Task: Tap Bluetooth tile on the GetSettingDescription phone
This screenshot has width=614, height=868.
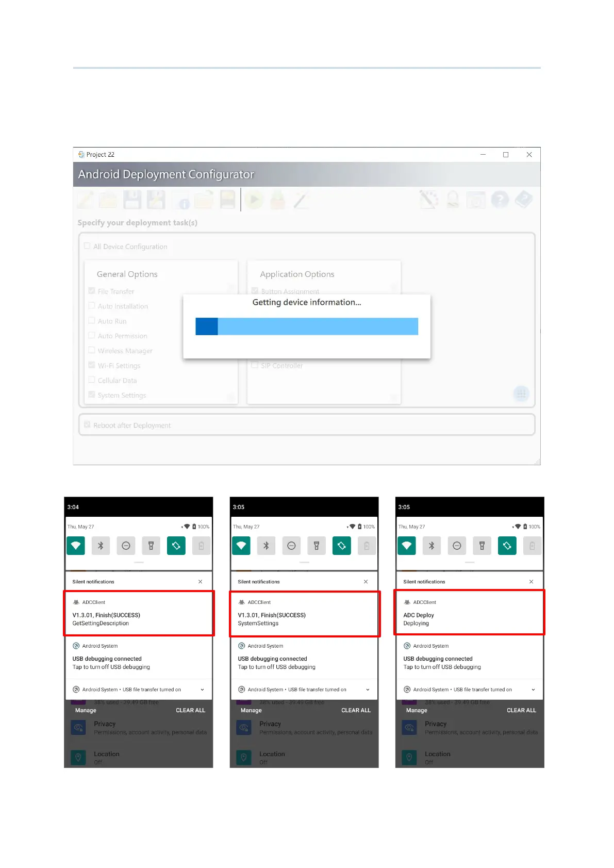Action: (x=101, y=546)
